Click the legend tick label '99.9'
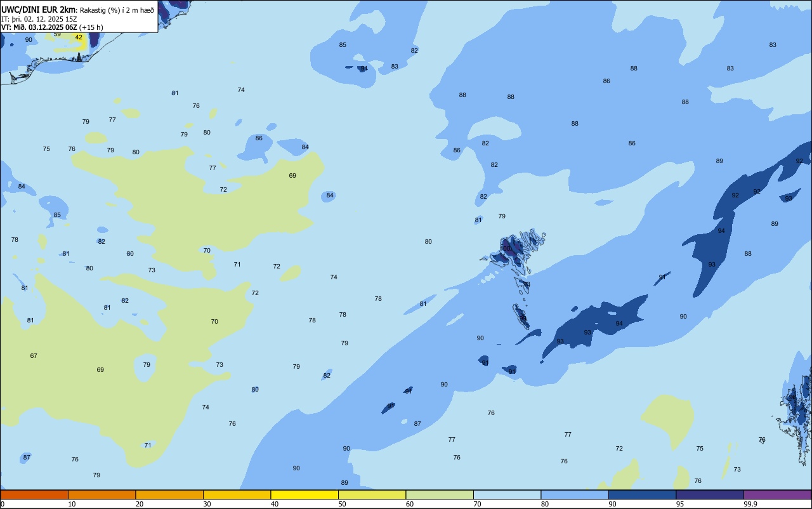This screenshot has height=509, width=812. coord(750,504)
